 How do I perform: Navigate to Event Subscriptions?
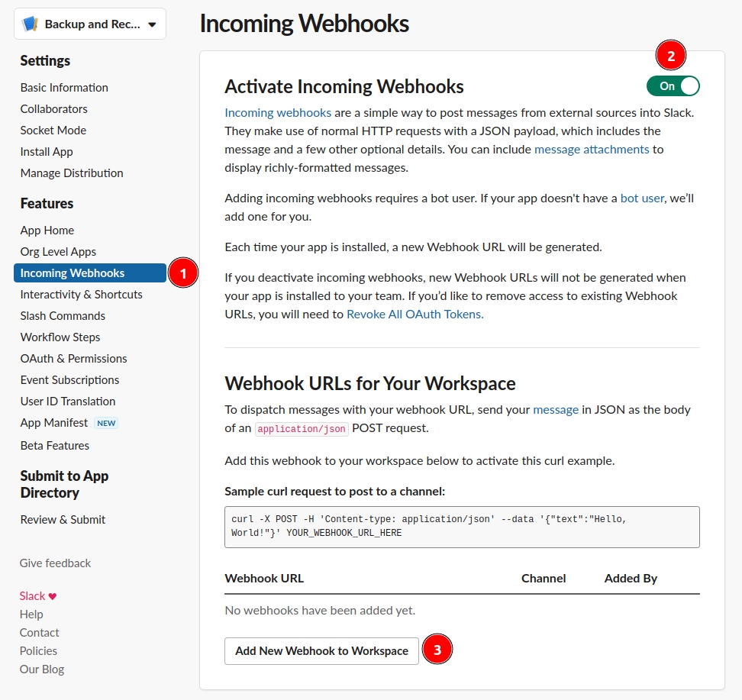pos(69,379)
